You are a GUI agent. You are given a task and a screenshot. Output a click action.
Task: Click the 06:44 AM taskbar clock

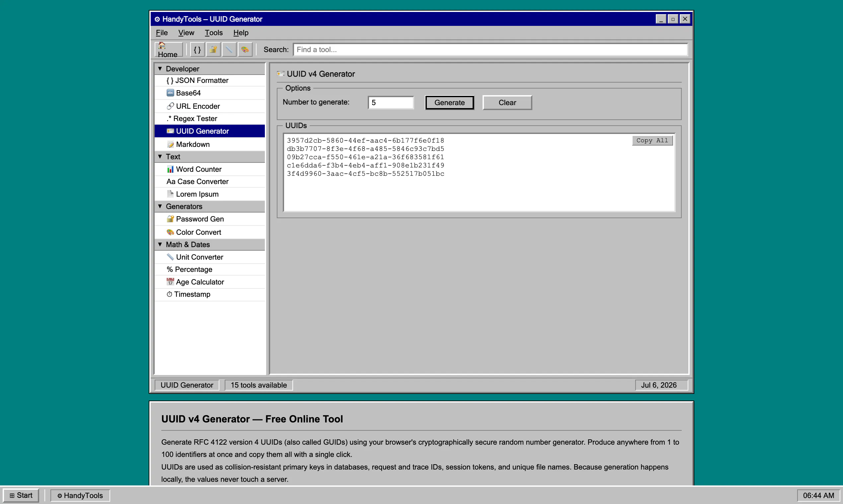click(x=818, y=495)
